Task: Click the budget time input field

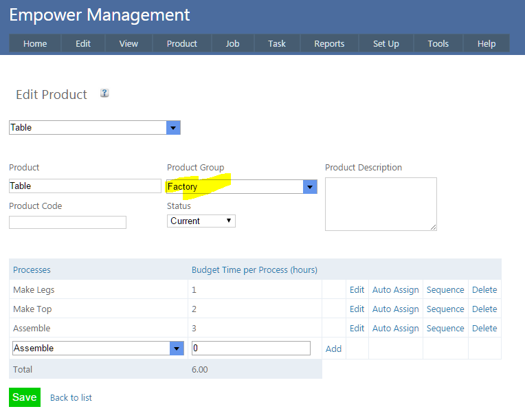Action: pos(251,349)
